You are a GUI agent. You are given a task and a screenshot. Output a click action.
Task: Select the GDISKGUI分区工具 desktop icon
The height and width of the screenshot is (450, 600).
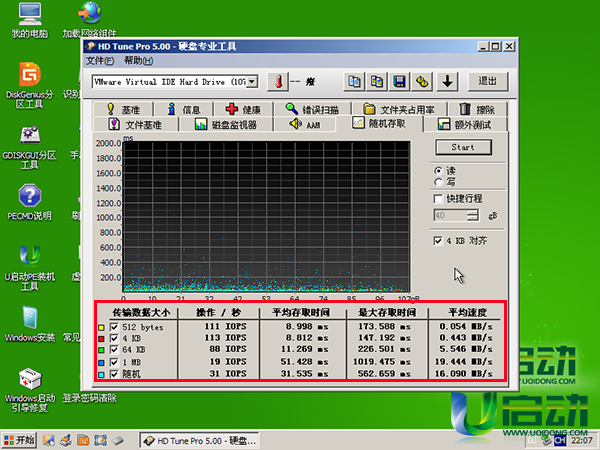click(29, 147)
